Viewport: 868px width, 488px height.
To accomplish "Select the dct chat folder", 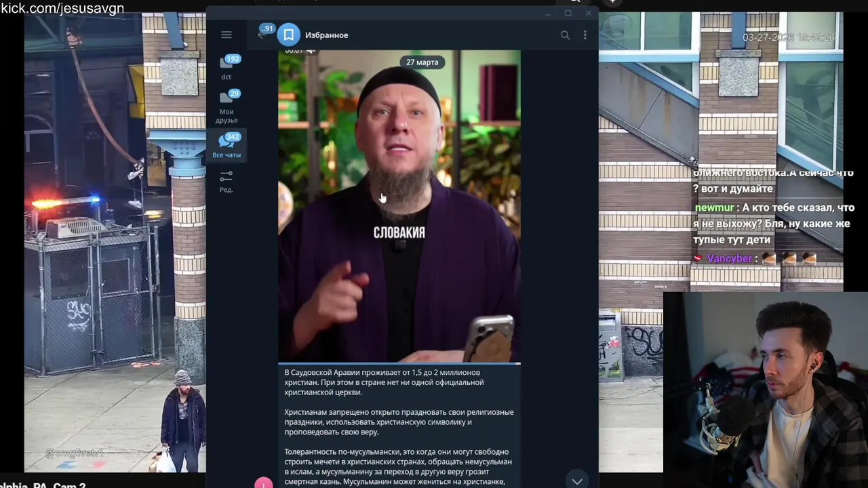I will coord(226,68).
